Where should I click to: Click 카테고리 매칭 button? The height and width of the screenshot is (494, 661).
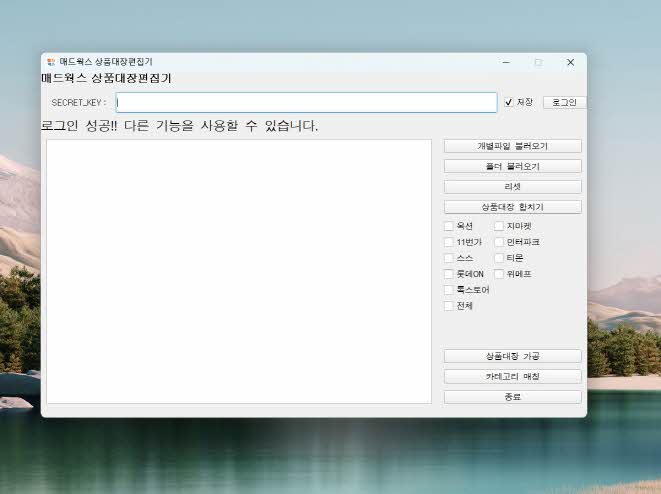click(x=513, y=376)
